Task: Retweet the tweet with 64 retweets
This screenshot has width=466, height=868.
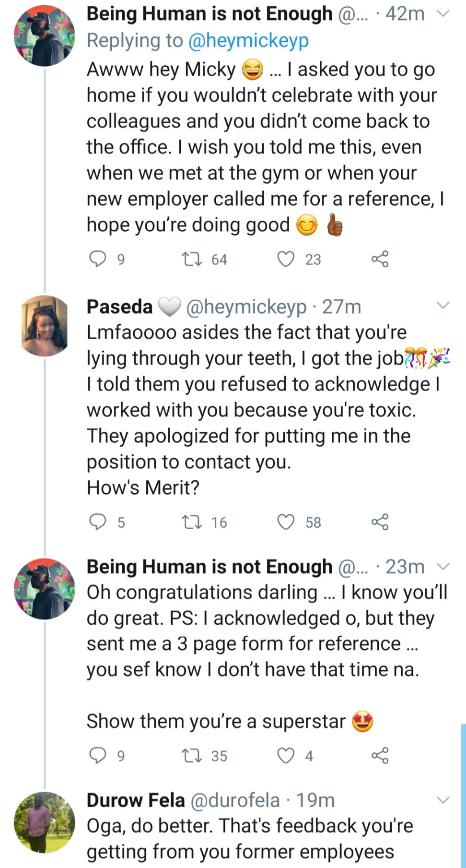Action: coord(192,259)
